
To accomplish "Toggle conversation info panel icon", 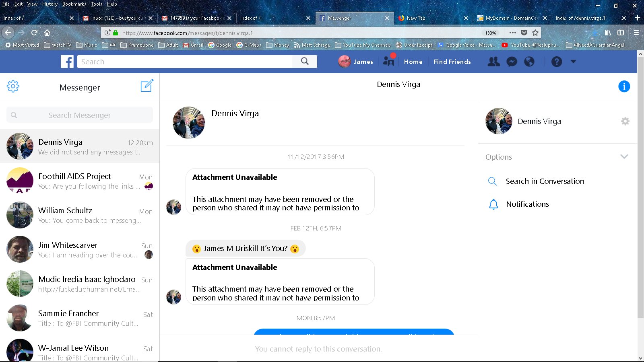I will pos(624,86).
